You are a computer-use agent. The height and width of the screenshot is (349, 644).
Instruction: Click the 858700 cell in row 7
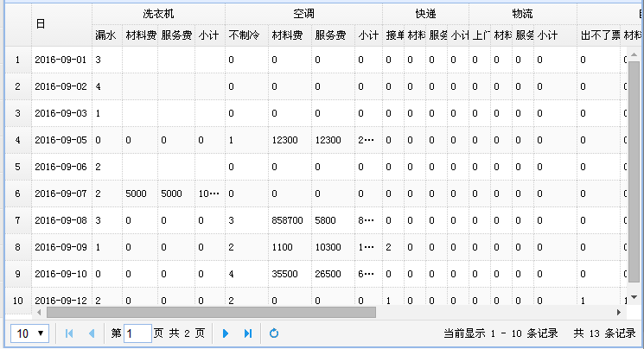click(288, 220)
